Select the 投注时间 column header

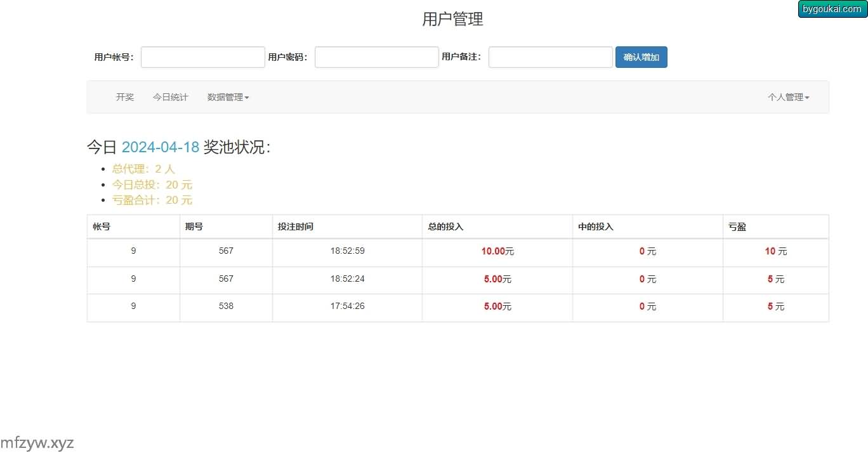tap(295, 226)
